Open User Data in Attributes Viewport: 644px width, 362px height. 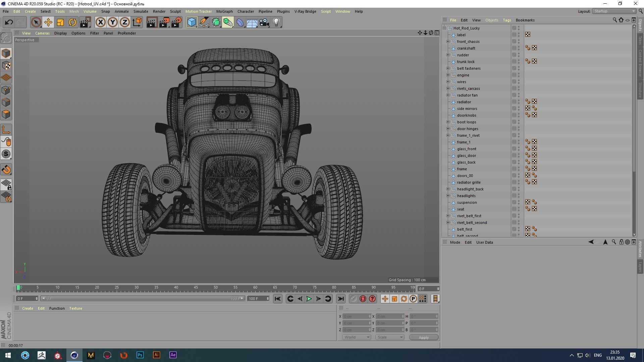coord(485,242)
